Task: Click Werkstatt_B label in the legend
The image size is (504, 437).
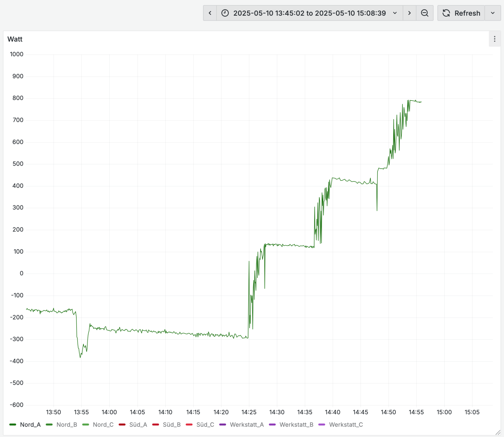Action: (296, 425)
